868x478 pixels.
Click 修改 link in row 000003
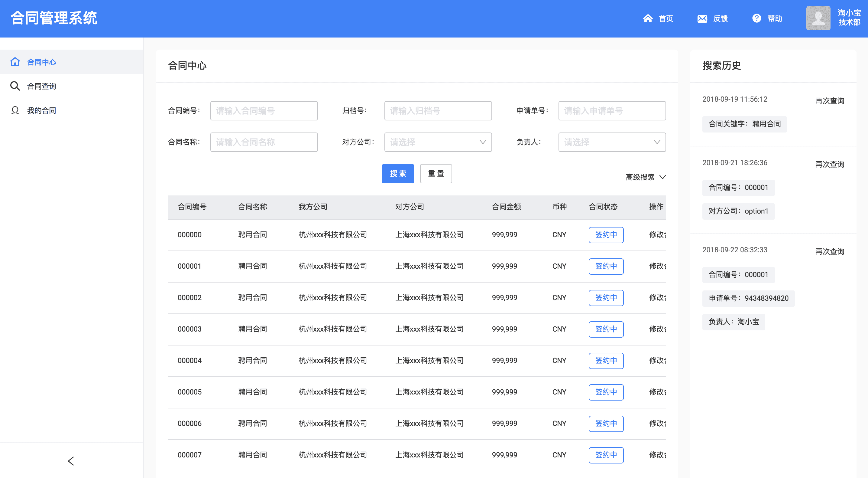coord(657,329)
